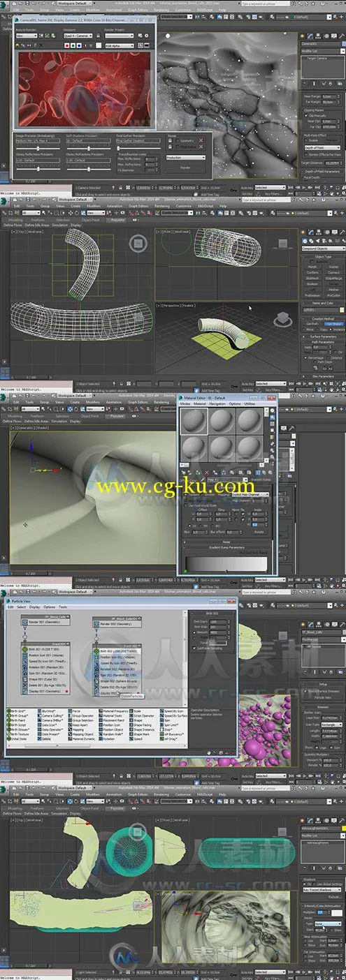
Task: Click the Get Shape button in Creation Method
Action: click(x=334, y=324)
